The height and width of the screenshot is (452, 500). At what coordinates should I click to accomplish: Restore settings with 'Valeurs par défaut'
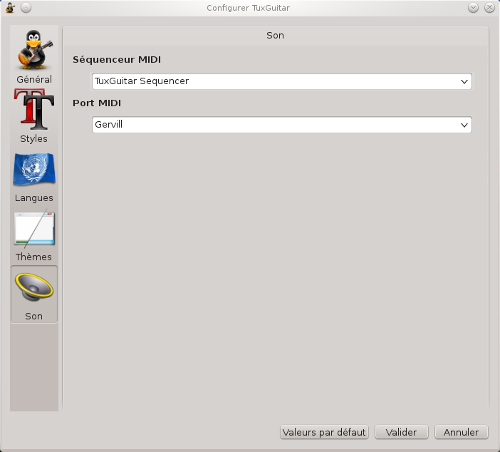tap(324, 432)
